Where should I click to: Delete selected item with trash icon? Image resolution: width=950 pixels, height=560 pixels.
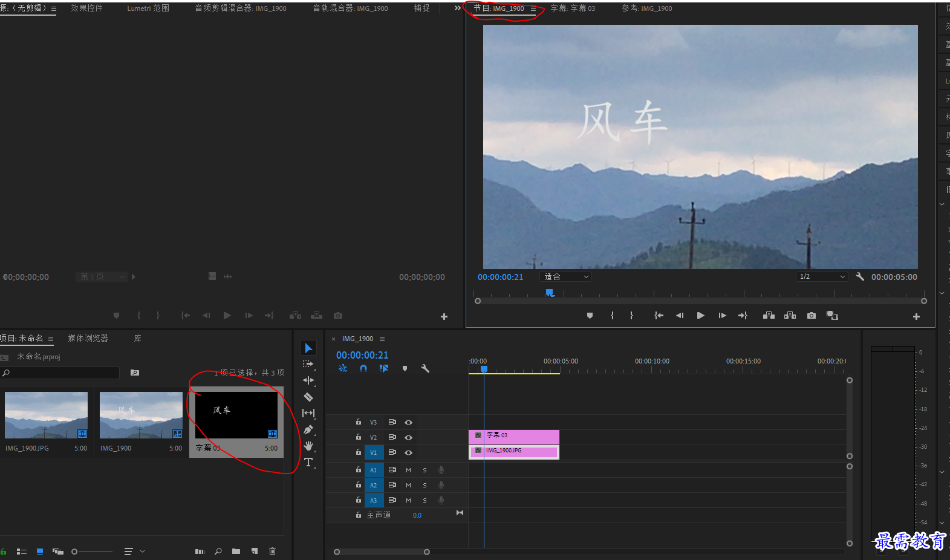272,551
